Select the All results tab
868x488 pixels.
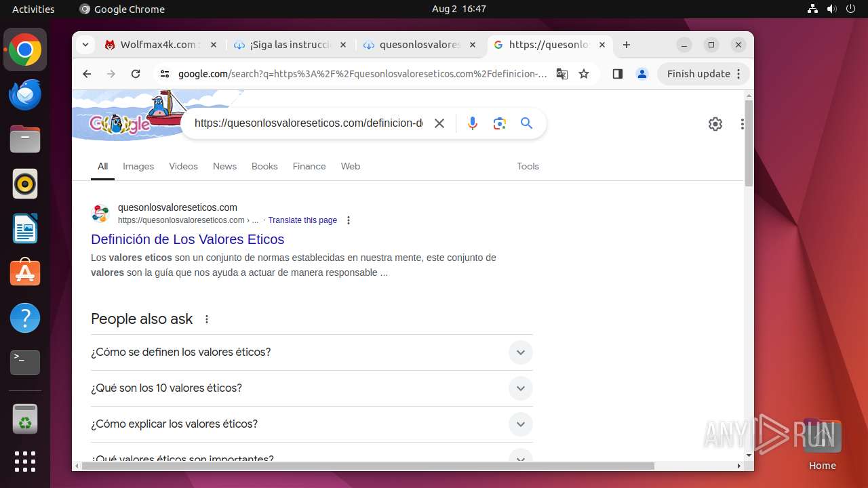(x=102, y=166)
